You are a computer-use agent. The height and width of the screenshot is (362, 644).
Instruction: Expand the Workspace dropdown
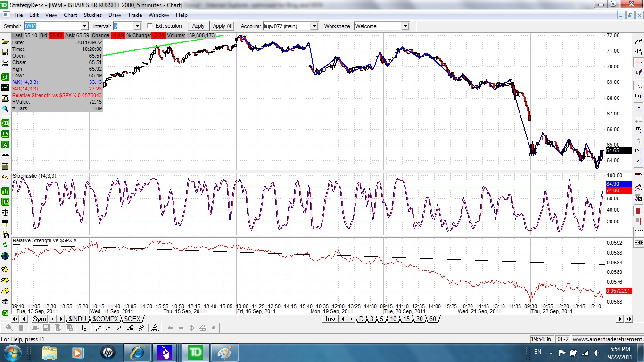(x=405, y=26)
